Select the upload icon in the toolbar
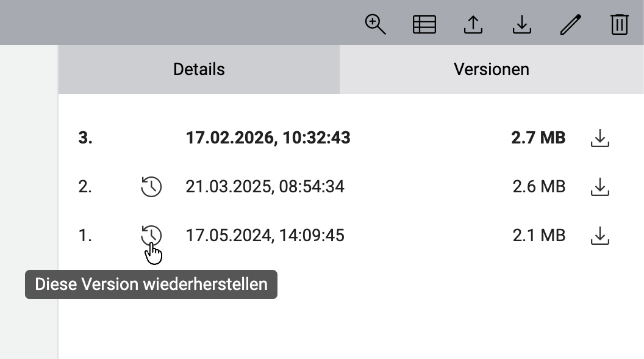 click(x=473, y=24)
